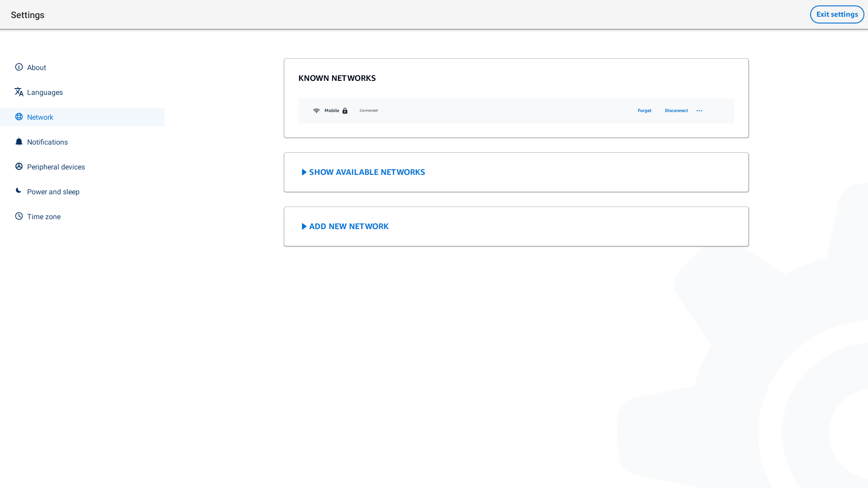The image size is (868, 488).
Task: Click the Power and sleep moon icon
Action: click(x=19, y=191)
